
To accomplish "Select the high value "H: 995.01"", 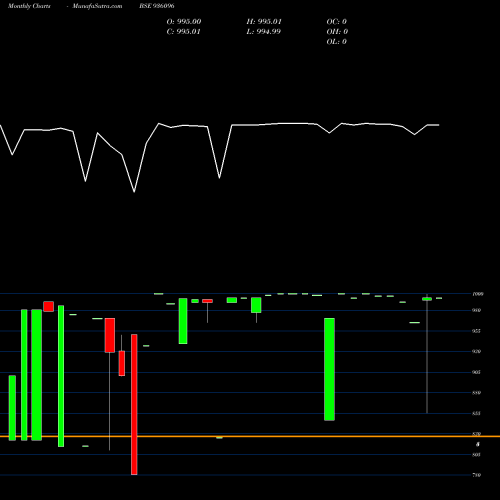I will [x=264, y=22].
